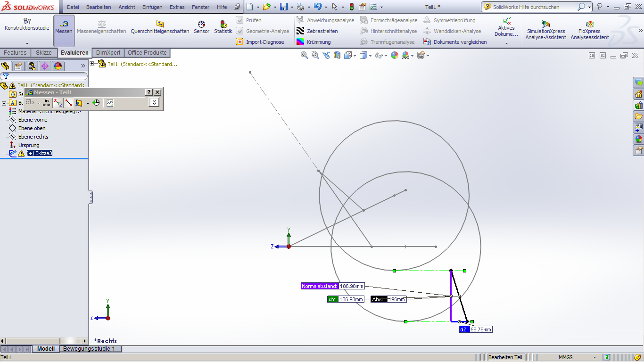The width and height of the screenshot is (644, 362).
Task: Toggle XYZ measurements display in Messen dialog
Action: tap(58, 103)
